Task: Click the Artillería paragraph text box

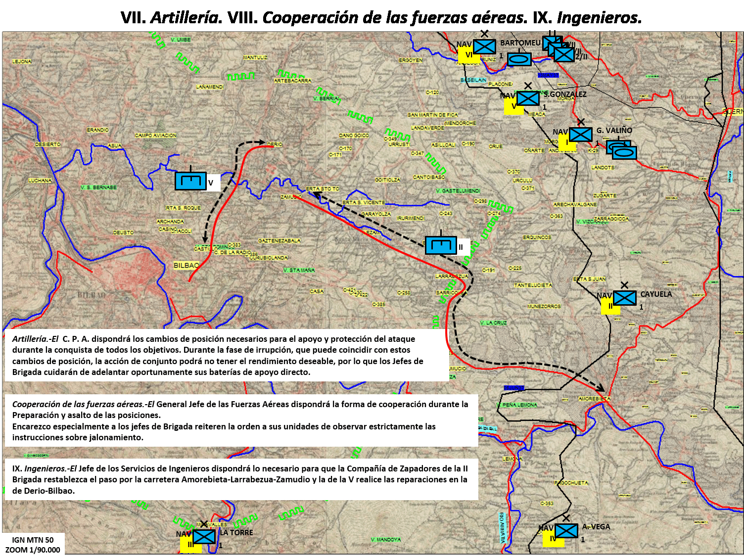Action: (x=227, y=356)
